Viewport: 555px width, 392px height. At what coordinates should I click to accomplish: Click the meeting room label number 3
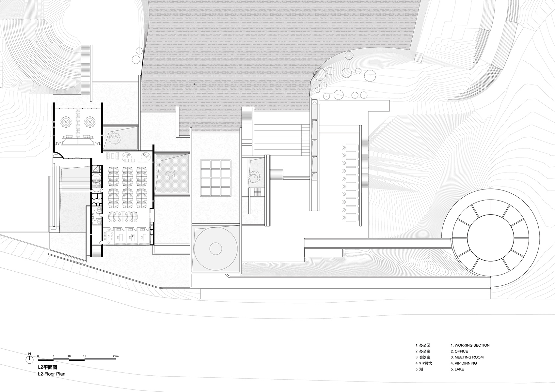[108, 235]
